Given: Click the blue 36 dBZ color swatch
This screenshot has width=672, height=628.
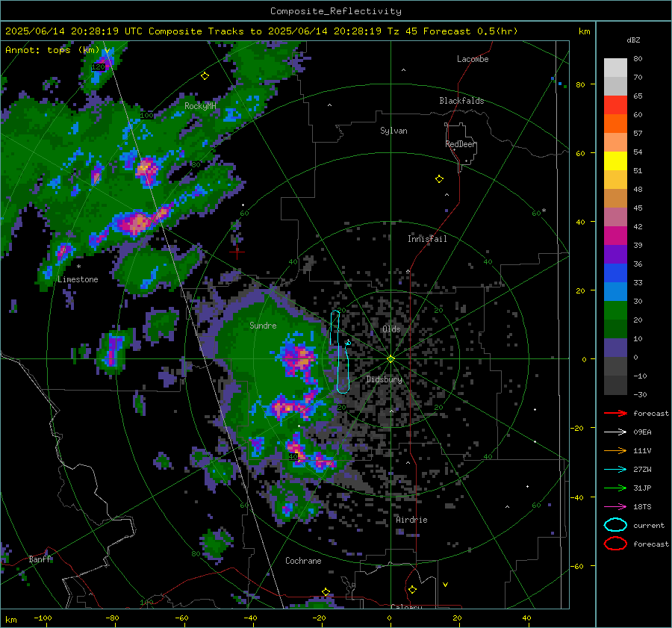Looking at the screenshot, I should click(x=615, y=273).
